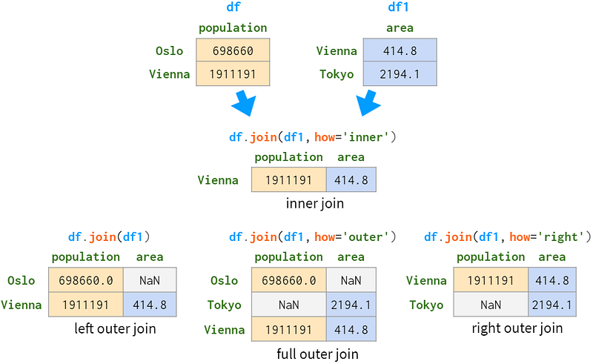Screen dimensions: 593x364
Task: Select 'area' header in full outer join table
Action: pos(351,257)
